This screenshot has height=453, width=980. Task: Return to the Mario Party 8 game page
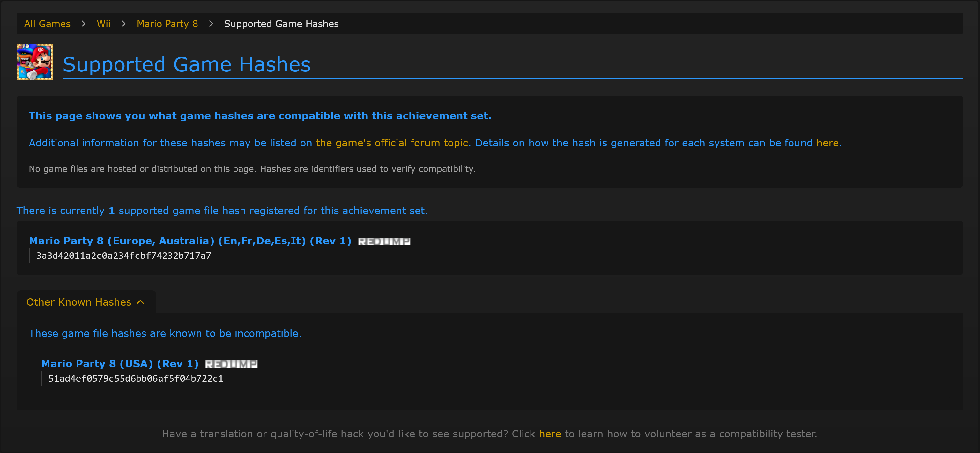click(x=167, y=24)
